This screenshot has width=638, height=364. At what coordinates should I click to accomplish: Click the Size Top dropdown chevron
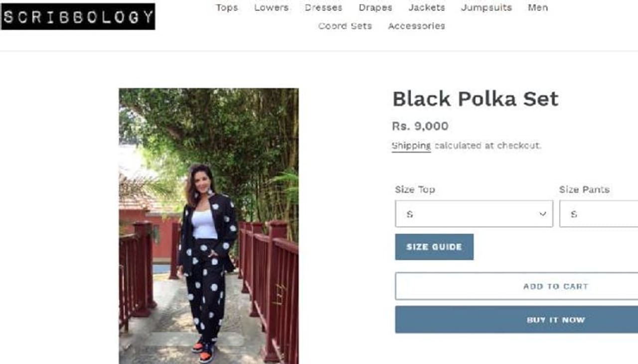543,214
